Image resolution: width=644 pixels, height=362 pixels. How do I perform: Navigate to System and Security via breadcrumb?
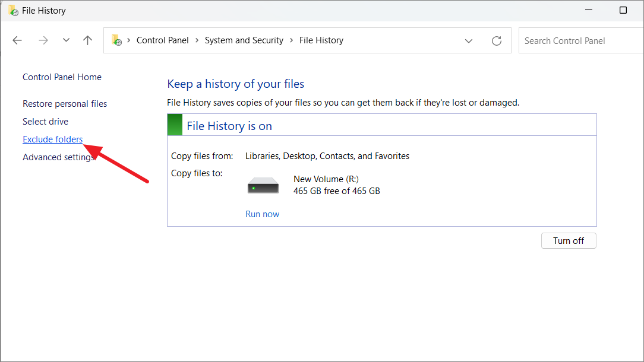244,40
